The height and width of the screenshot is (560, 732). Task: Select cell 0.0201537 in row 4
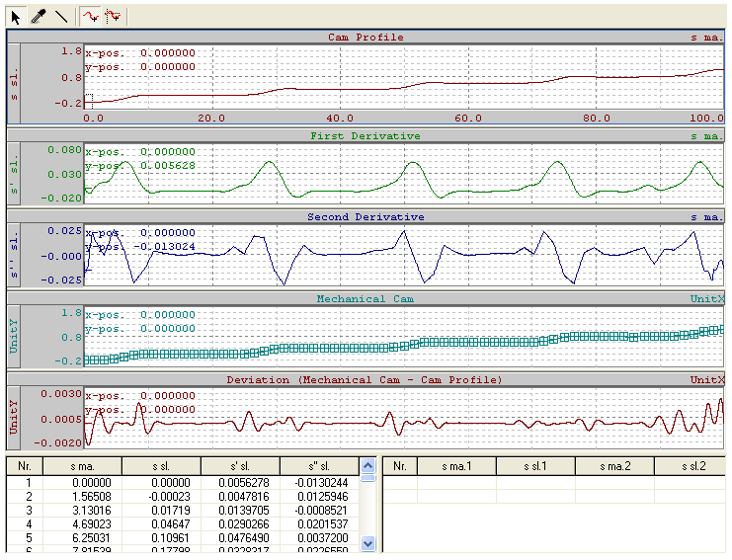319,524
